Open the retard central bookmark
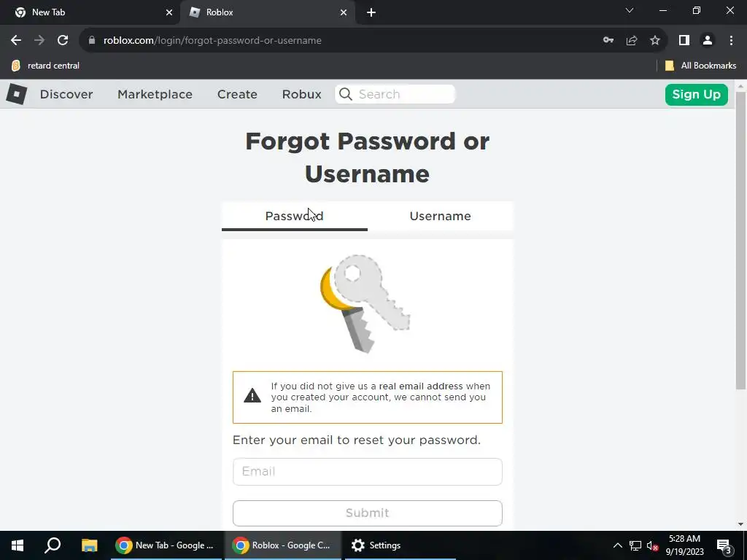The image size is (747, 560). 46,66
